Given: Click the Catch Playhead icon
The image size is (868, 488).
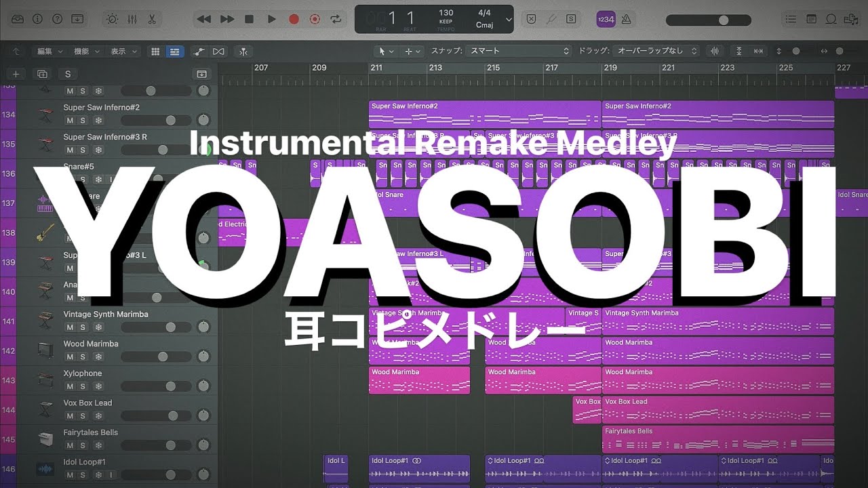Looking at the screenshot, I should point(243,52).
